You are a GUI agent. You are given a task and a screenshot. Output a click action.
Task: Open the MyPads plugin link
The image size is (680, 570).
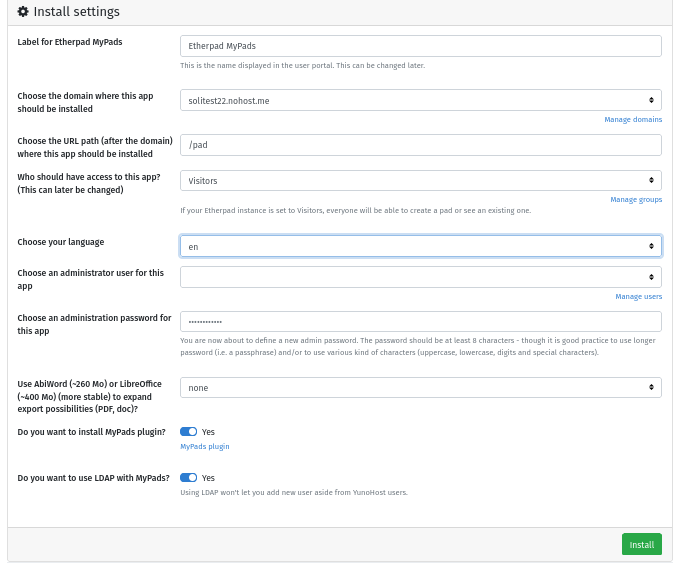click(205, 446)
